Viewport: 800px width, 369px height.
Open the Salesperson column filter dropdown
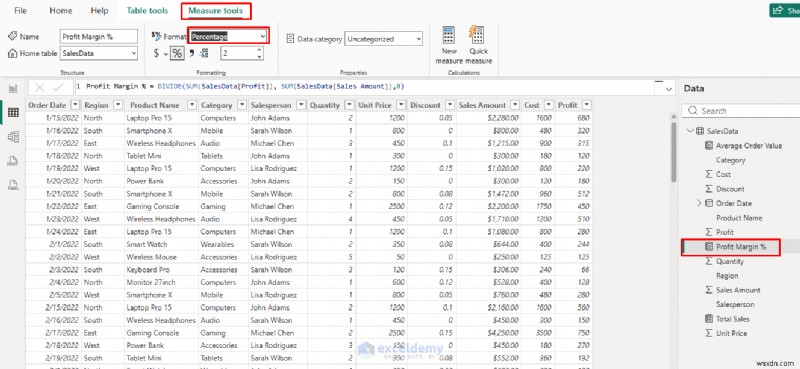point(301,105)
